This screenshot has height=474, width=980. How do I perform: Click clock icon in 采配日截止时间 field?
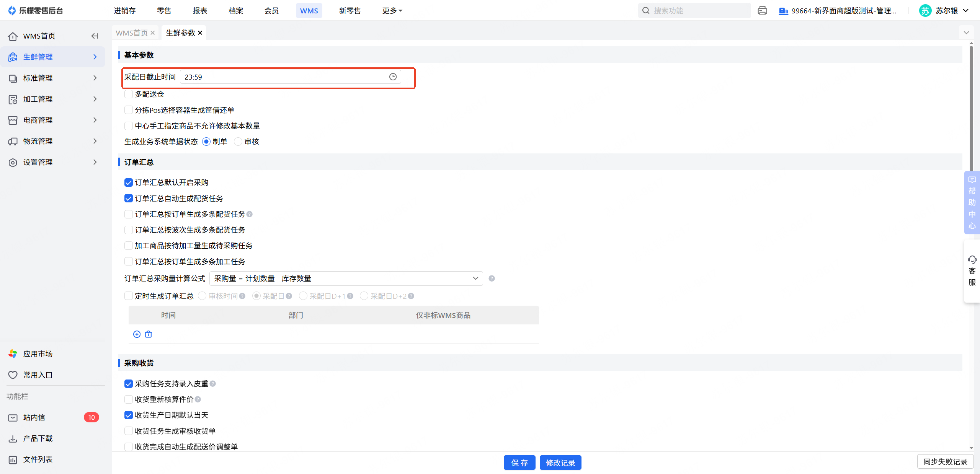point(393,77)
